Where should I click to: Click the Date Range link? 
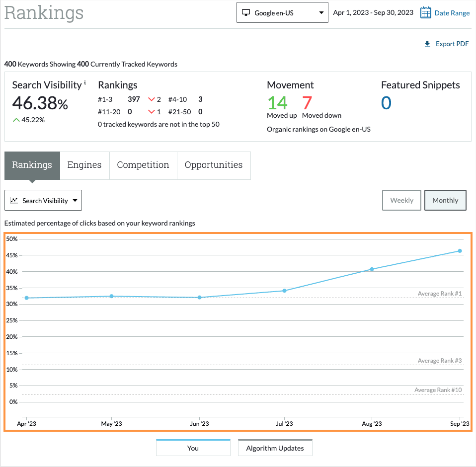tap(452, 13)
